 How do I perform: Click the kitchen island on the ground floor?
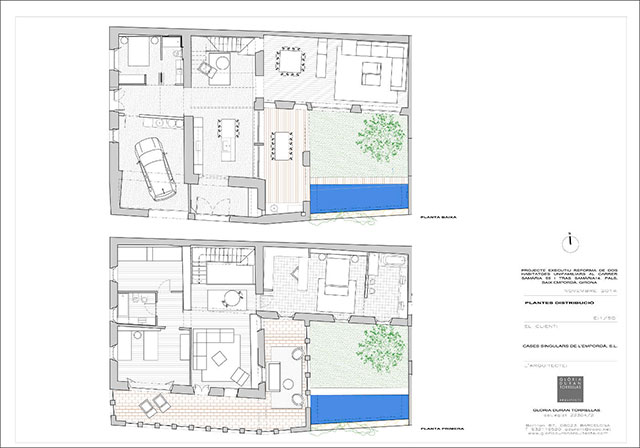pos(227,135)
